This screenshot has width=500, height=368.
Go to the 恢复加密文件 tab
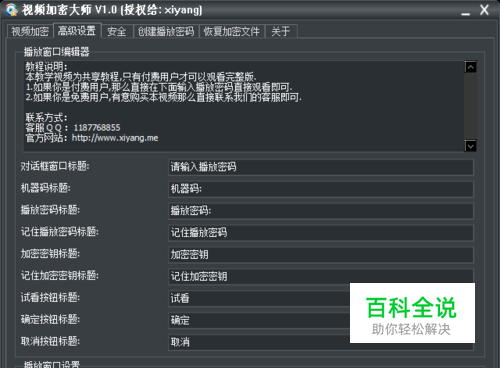click(232, 31)
